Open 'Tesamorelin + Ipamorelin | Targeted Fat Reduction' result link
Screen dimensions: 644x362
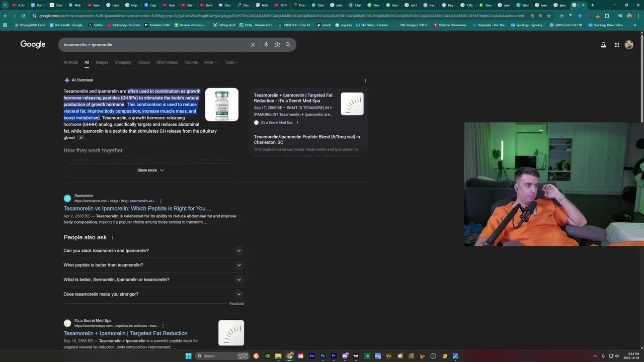coord(125,333)
